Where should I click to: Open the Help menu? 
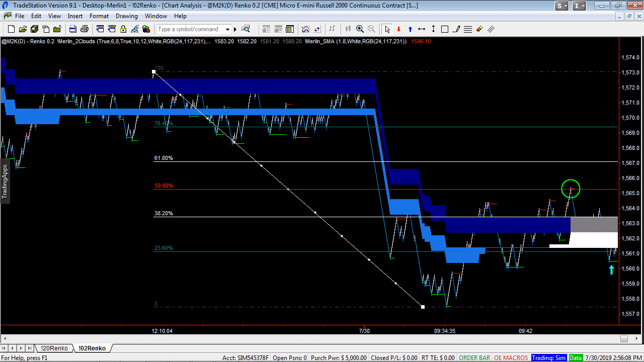(180, 16)
